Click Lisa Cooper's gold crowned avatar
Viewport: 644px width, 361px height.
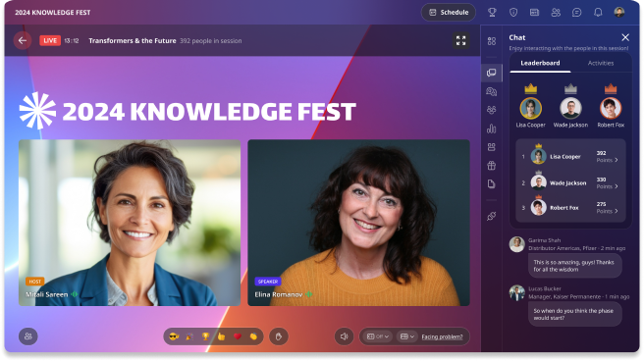tap(531, 108)
